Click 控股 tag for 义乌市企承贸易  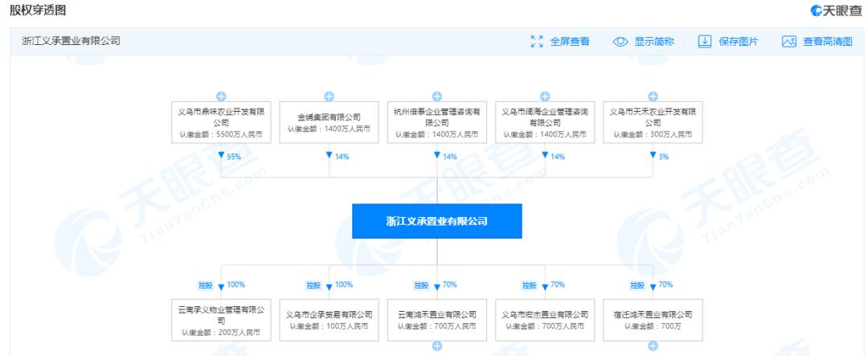click(x=313, y=285)
